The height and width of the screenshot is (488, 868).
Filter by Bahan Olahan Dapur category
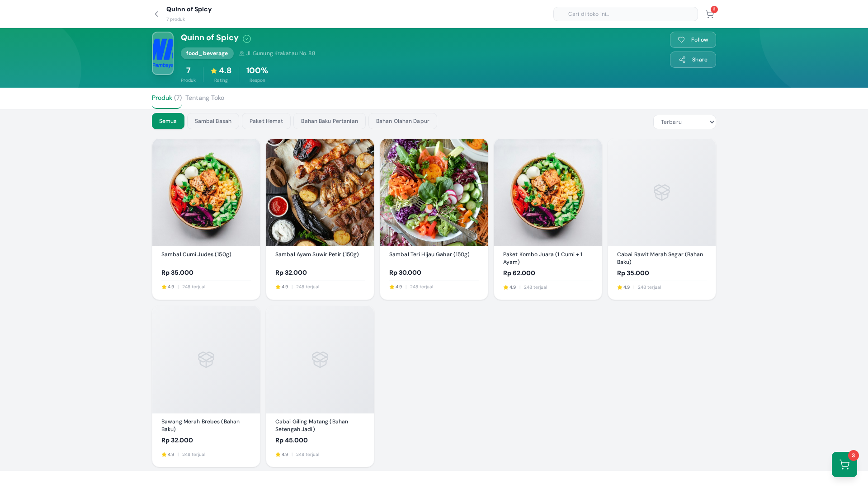click(403, 121)
